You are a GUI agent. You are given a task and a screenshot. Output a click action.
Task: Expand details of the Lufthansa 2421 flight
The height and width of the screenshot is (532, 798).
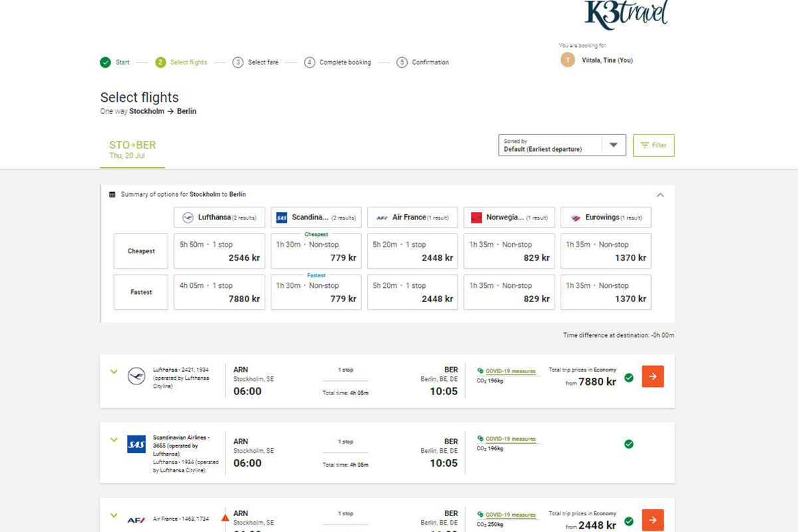(x=114, y=372)
